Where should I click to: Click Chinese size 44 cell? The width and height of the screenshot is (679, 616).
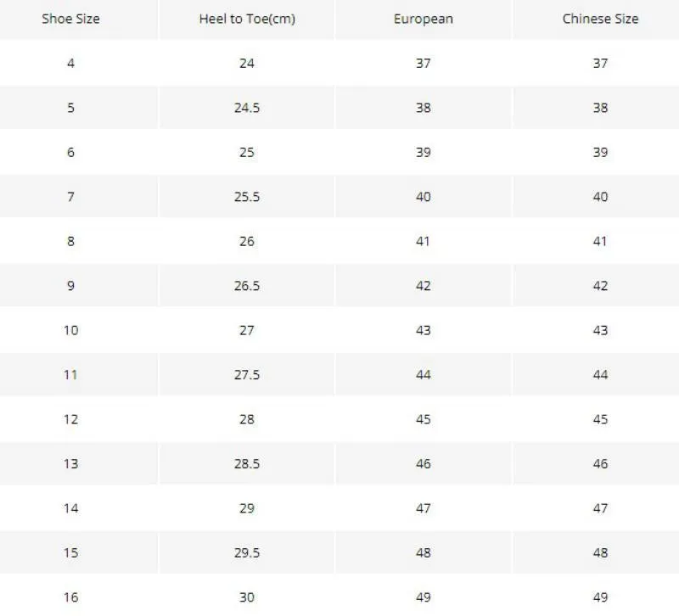(x=600, y=375)
